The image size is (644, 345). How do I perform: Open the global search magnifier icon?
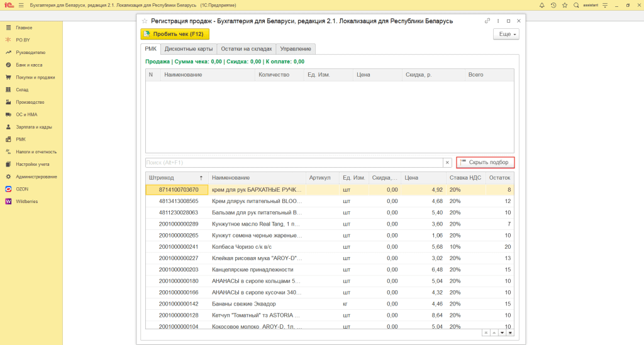pos(576,5)
